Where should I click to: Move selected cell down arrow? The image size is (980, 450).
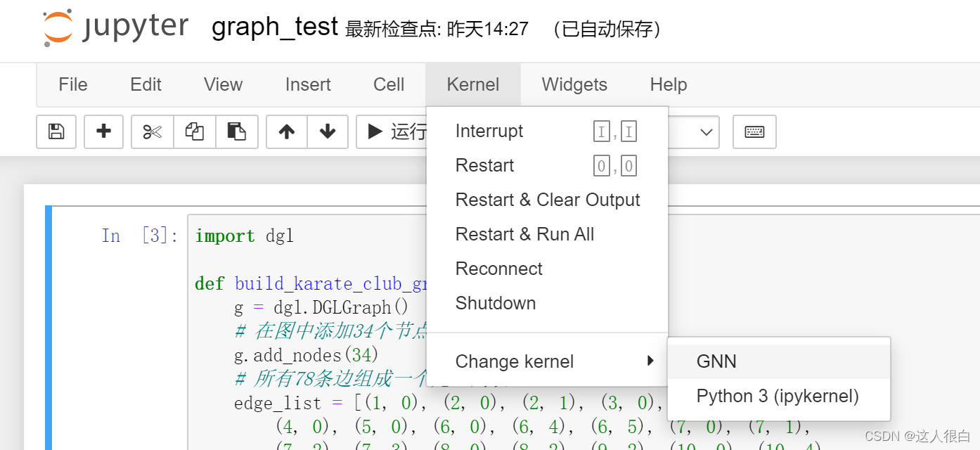coord(328,131)
